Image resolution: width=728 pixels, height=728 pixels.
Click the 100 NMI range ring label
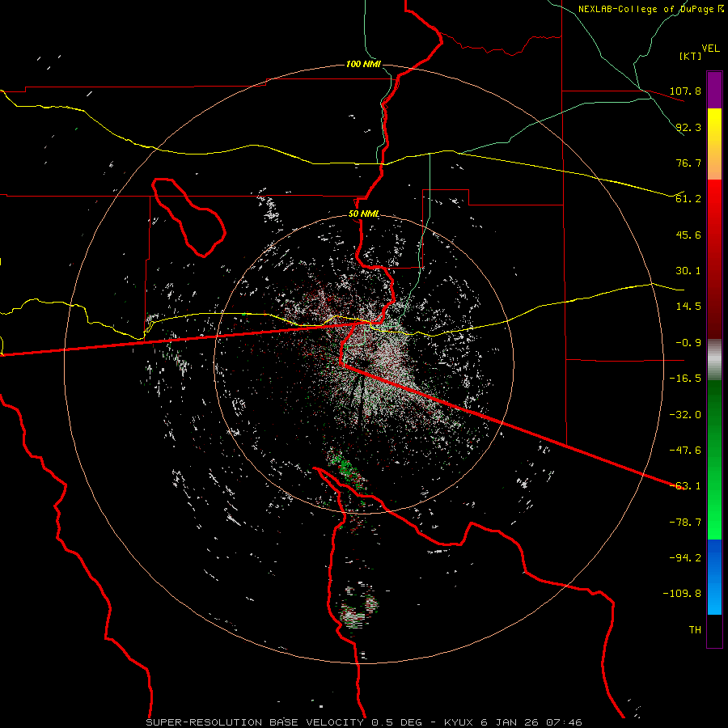(363, 64)
